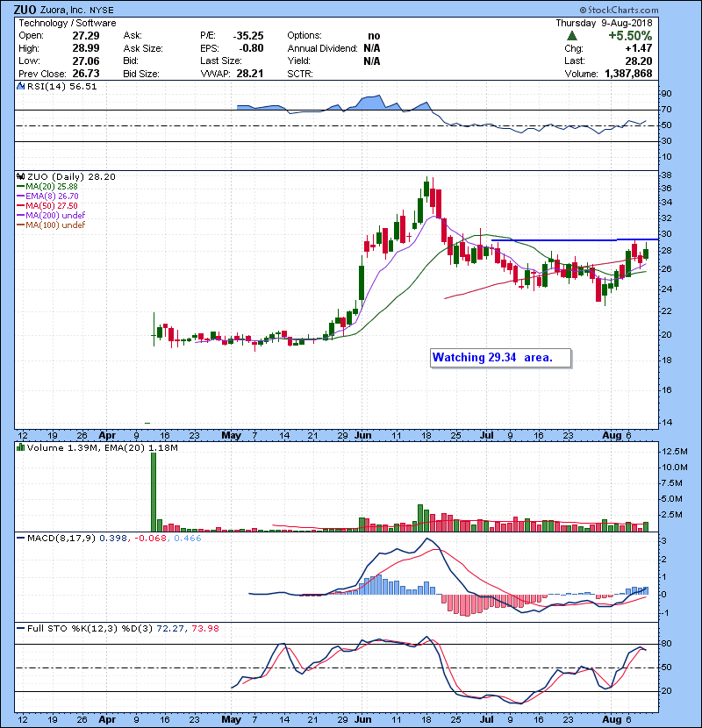Click the tallest April volume bar
The width and height of the screenshot is (702, 728).
click(x=154, y=492)
